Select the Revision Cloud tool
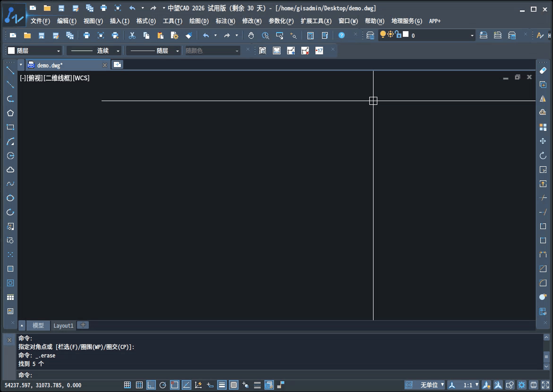553x392 pixels. 10,170
